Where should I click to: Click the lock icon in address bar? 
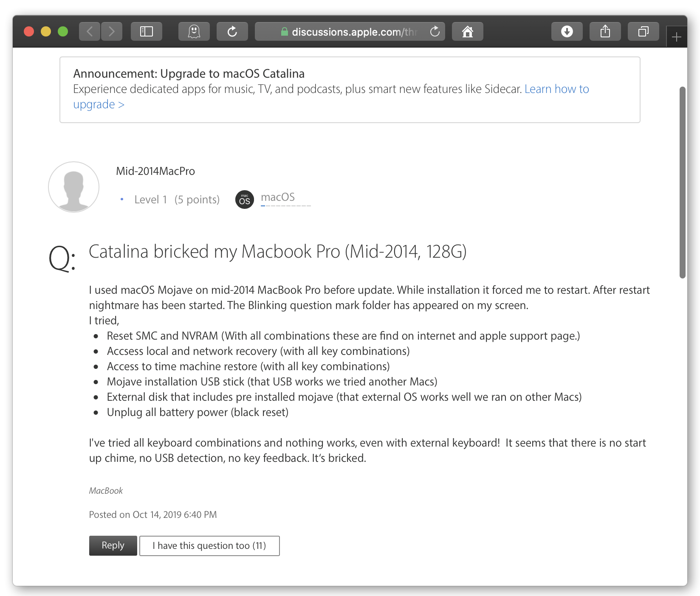[285, 32]
